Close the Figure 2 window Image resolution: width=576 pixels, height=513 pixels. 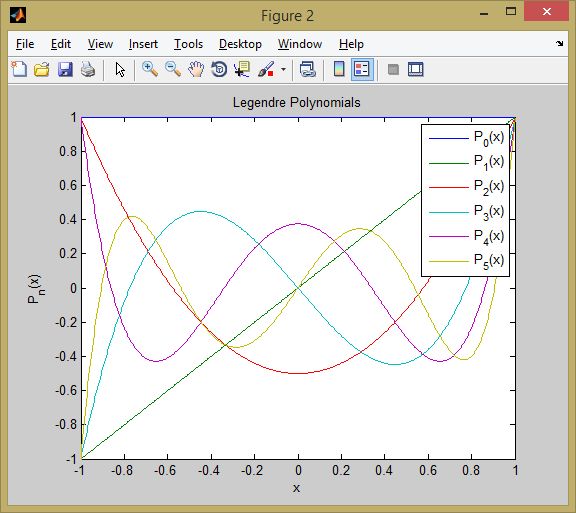[547, 11]
